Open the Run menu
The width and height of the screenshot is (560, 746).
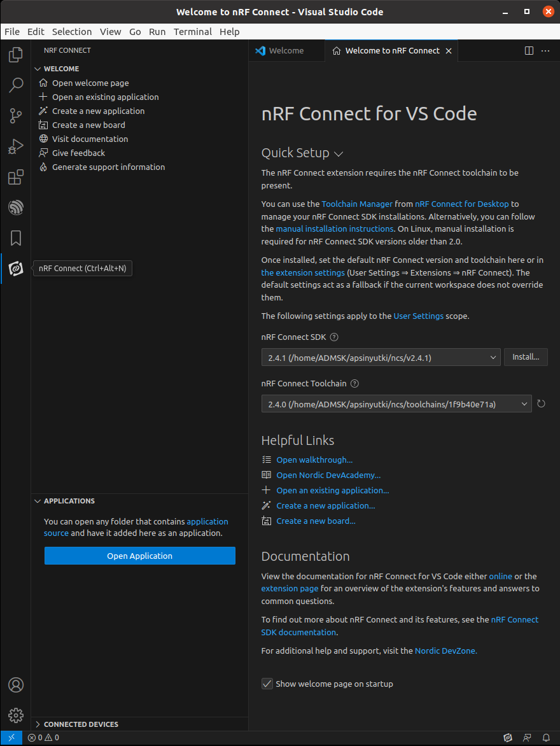tap(157, 31)
